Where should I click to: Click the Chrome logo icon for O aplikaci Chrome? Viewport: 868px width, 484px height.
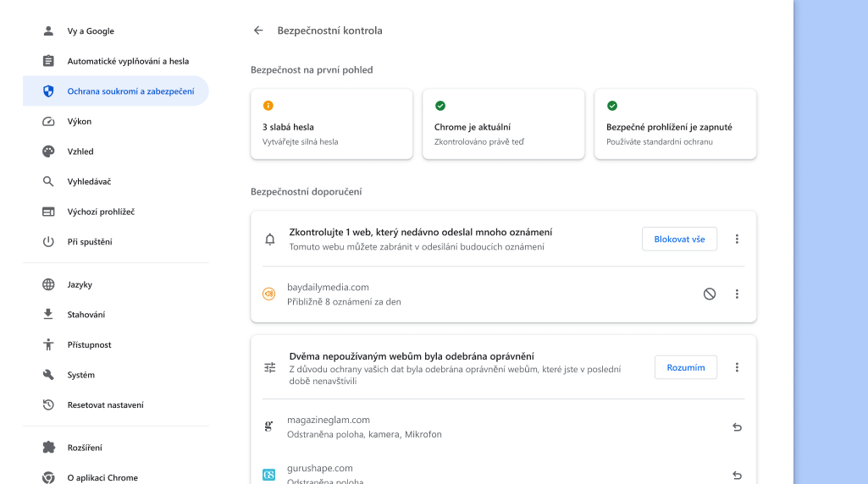[x=48, y=477]
